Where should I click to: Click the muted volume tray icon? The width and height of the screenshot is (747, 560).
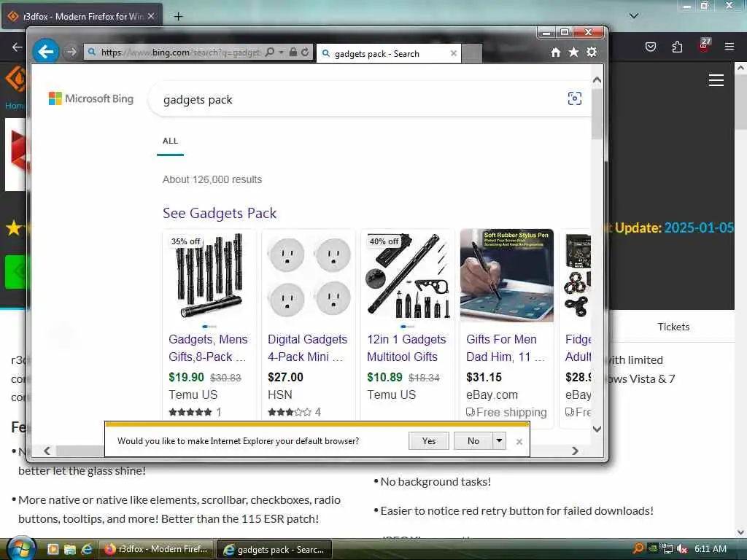coord(682,548)
